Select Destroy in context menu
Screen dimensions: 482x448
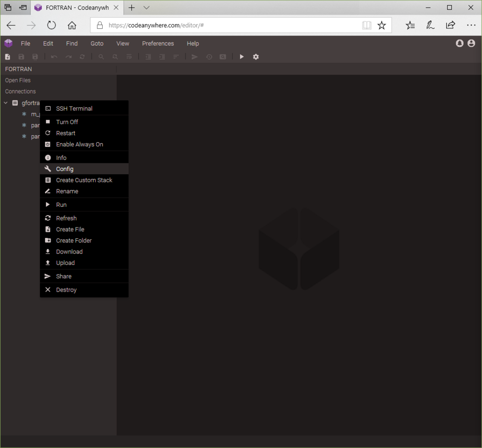pyautogui.click(x=84, y=290)
